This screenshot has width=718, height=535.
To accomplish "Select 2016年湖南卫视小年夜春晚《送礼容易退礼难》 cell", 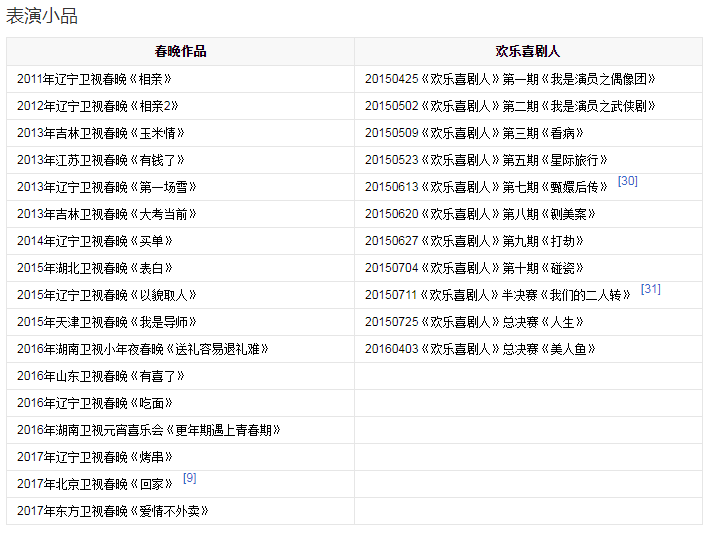I will (143, 349).
